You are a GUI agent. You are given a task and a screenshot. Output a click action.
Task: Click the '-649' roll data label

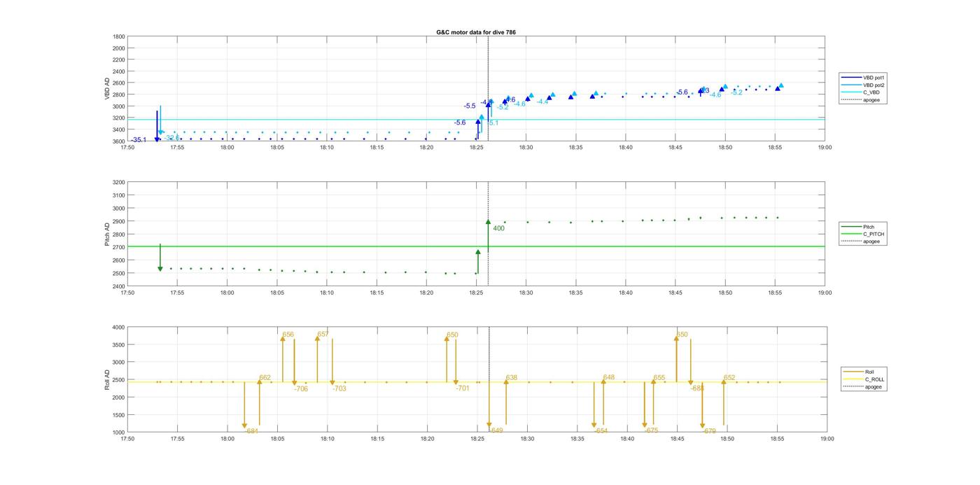496,431
